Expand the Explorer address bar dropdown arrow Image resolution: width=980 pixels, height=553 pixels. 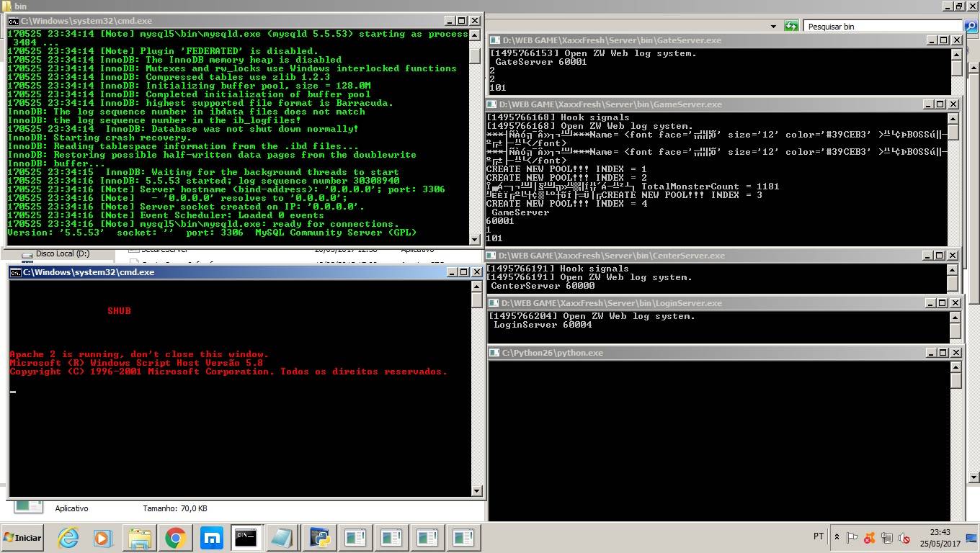[773, 26]
